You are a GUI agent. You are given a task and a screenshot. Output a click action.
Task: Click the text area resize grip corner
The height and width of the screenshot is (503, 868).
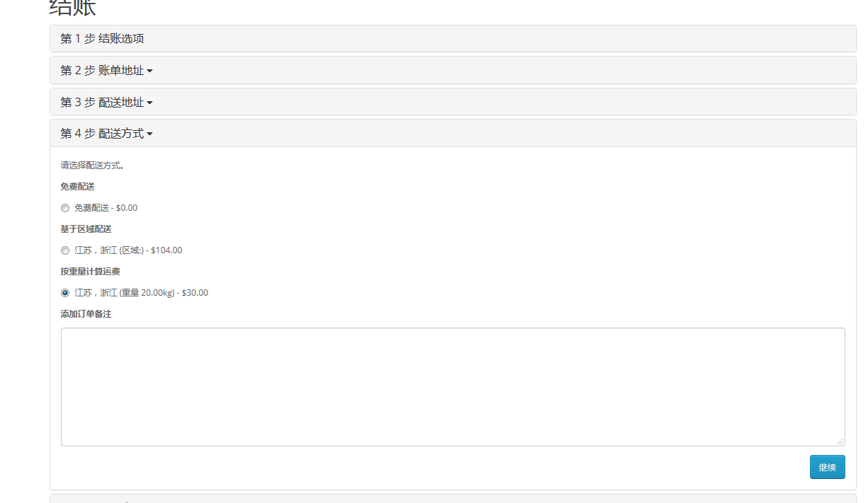click(840, 441)
